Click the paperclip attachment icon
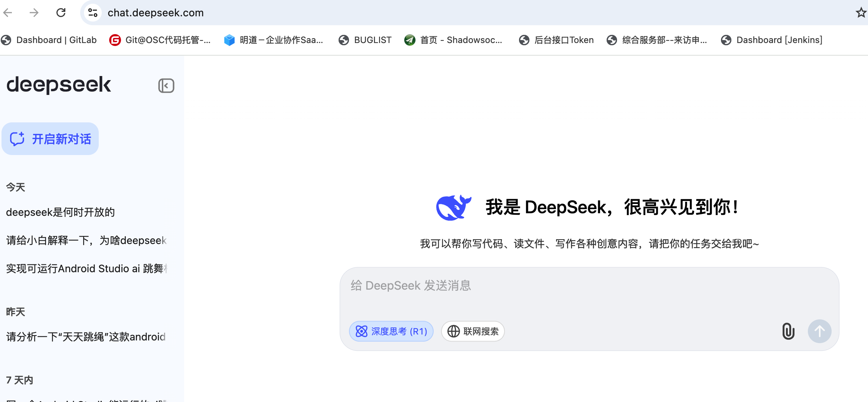The width and height of the screenshot is (868, 402). 788,331
